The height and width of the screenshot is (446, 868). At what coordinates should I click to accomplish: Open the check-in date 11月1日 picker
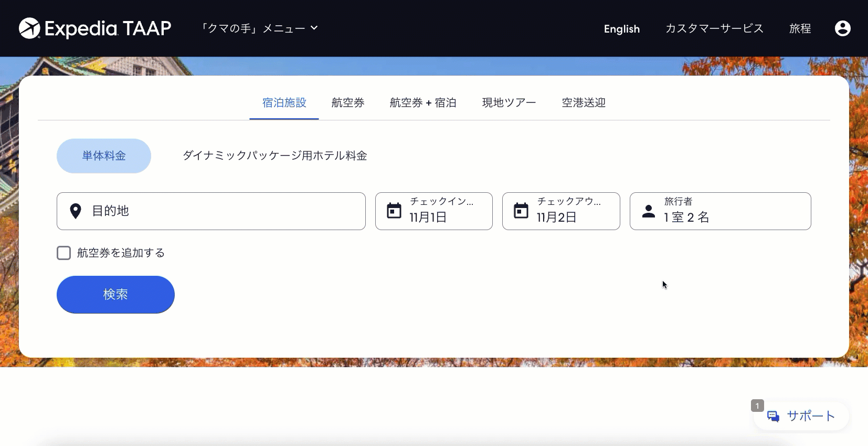point(434,211)
